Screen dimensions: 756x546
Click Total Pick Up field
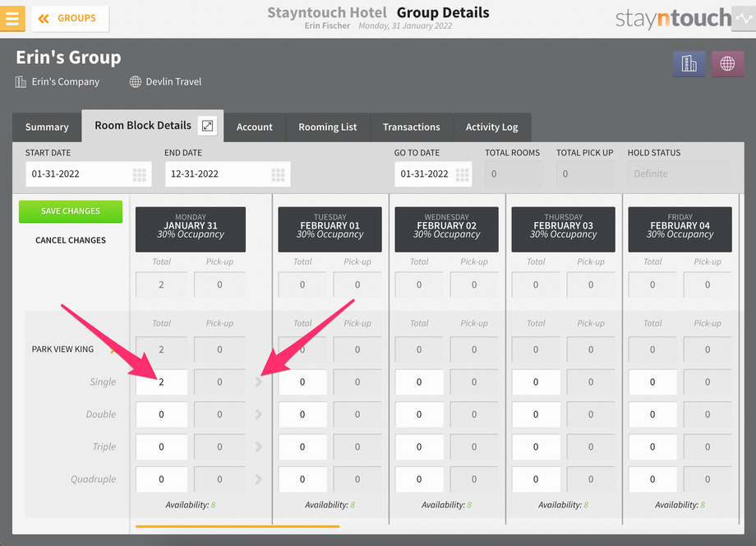585,174
